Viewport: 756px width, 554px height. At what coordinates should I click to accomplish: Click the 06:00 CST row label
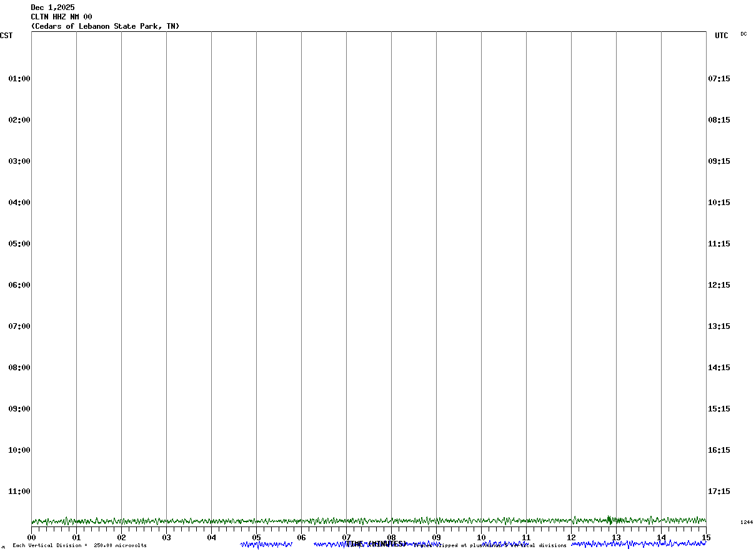pos(19,285)
